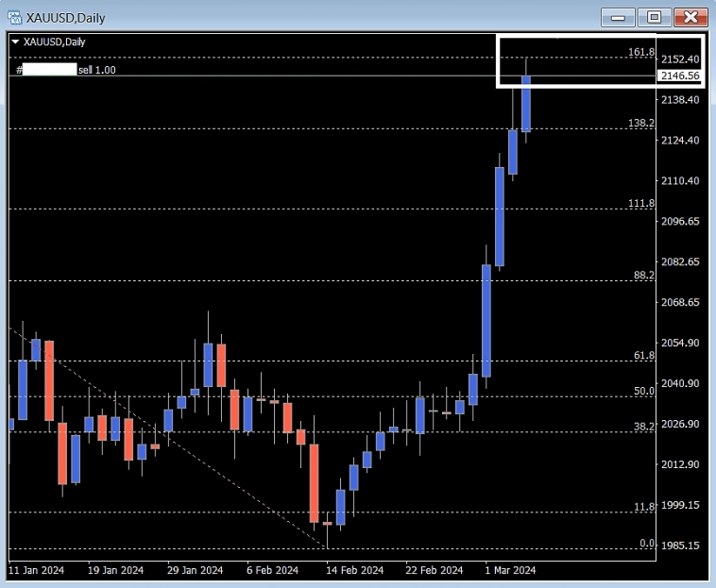Click the 61.8 Fibonacci level label

644,355
